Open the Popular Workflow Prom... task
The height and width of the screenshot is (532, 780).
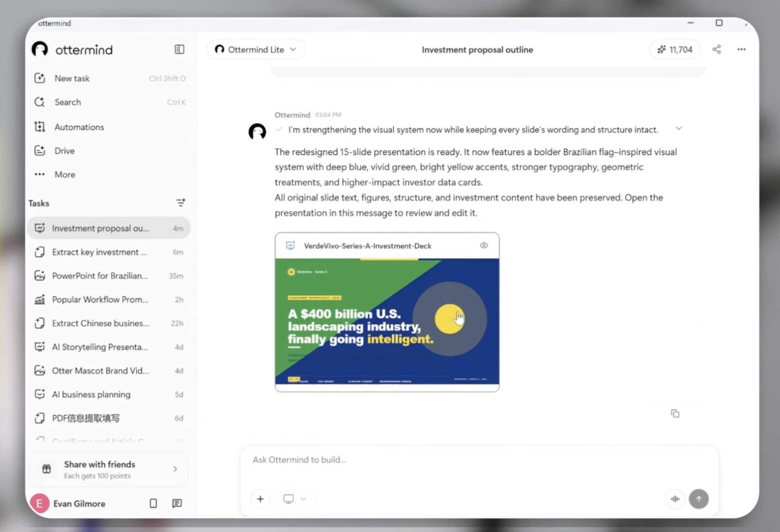pos(109,299)
